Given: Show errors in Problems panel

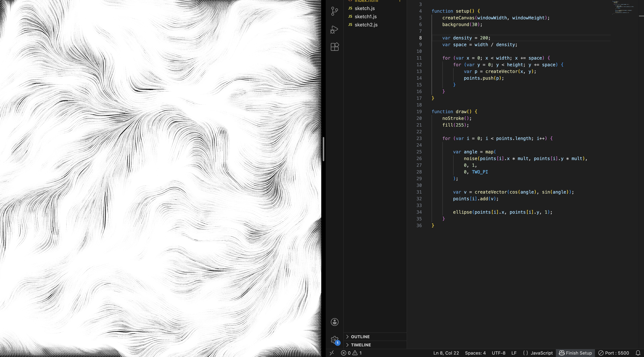Looking at the screenshot, I should pos(346,353).
